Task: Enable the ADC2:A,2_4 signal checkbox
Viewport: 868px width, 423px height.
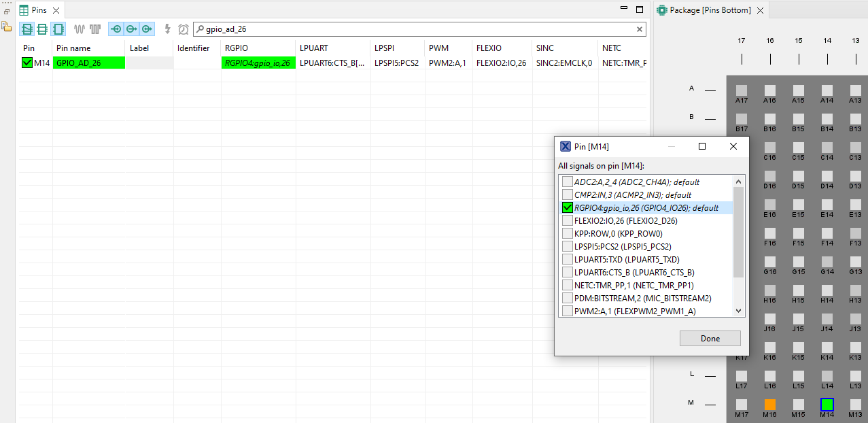Action: click(568, 182)
